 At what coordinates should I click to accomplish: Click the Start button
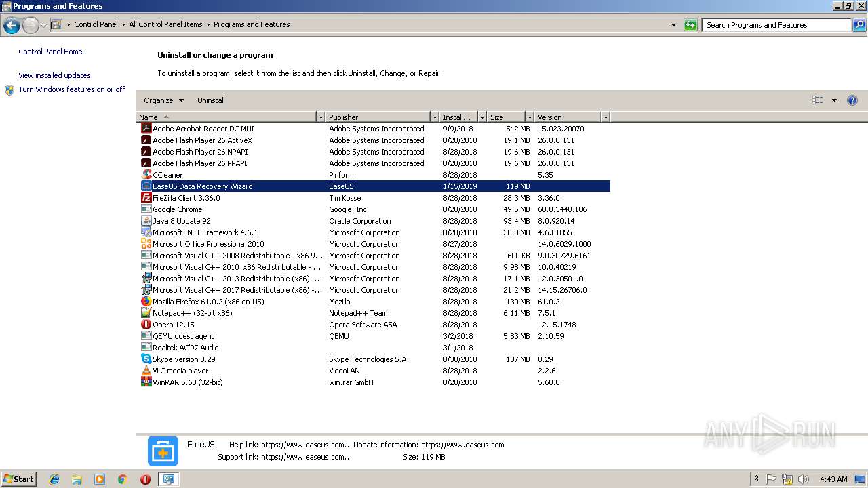click(x=19, y=479)
